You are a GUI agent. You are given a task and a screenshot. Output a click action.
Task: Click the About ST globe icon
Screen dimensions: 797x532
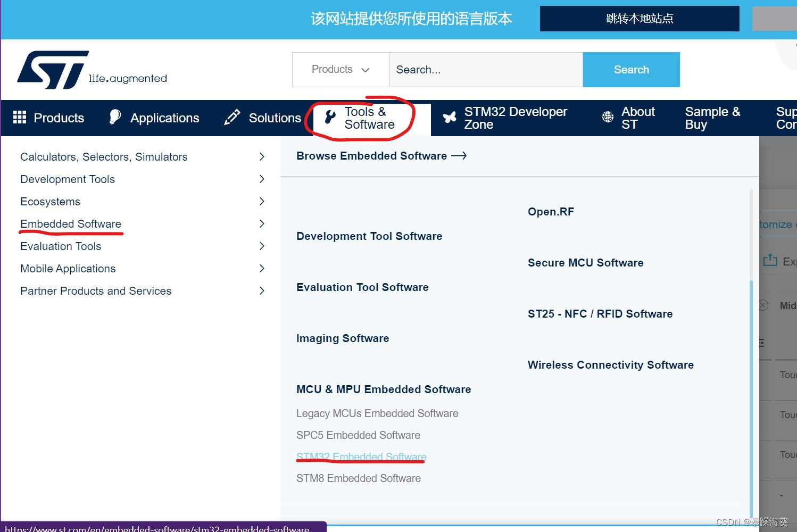pos(608,117)
